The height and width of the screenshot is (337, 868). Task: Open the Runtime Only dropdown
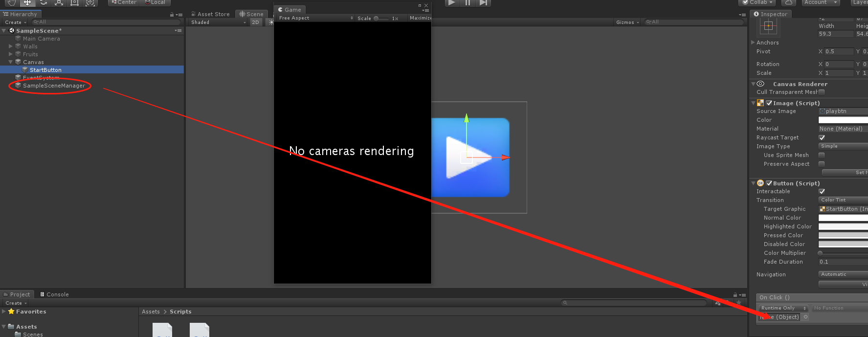(x=783, y=308)
